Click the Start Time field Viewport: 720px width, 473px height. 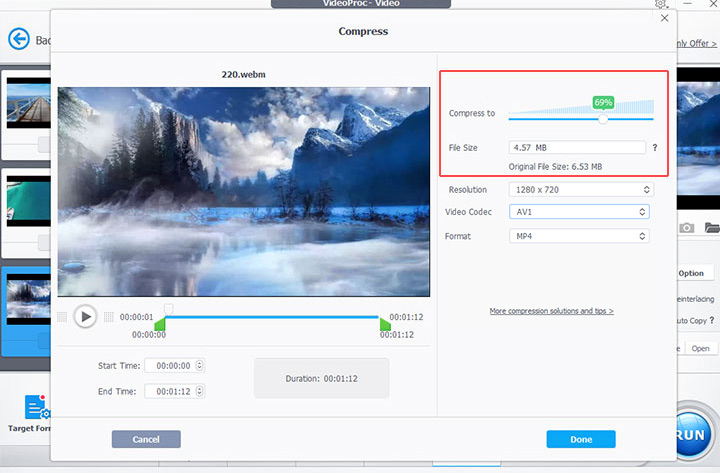click(x=174, y=366)
